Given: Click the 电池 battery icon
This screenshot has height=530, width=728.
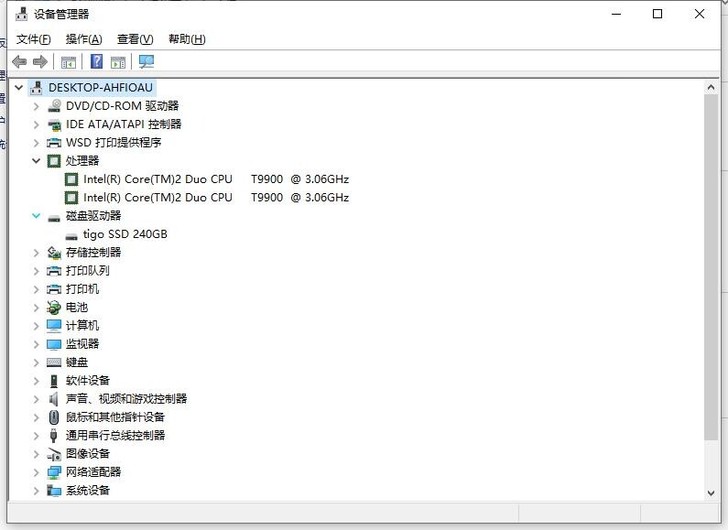Looking at the screenshot, I should (54, 307).
